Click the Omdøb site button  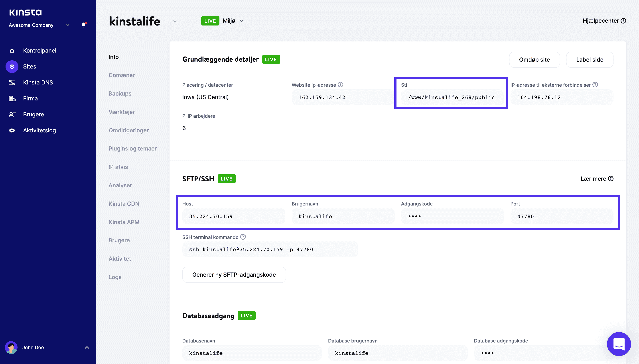point(534,59)
